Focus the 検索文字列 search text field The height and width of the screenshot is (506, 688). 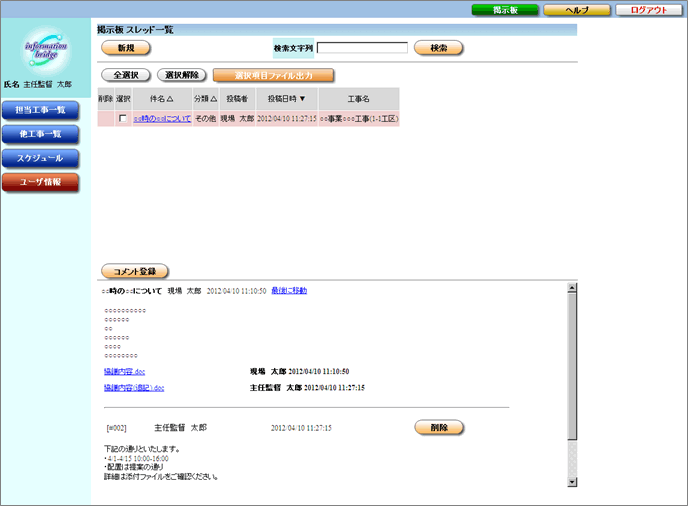[x=362, y=47]
